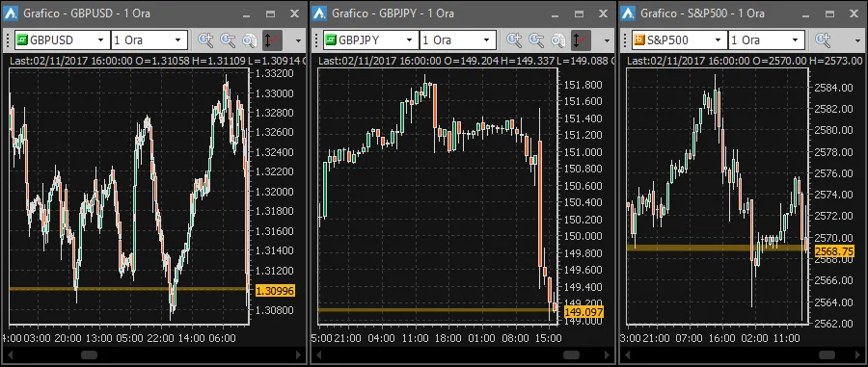This screenshot has height=367, width=868.
Task: Click the right scroll arrow under GBPJPY chart
Action: 608,354
